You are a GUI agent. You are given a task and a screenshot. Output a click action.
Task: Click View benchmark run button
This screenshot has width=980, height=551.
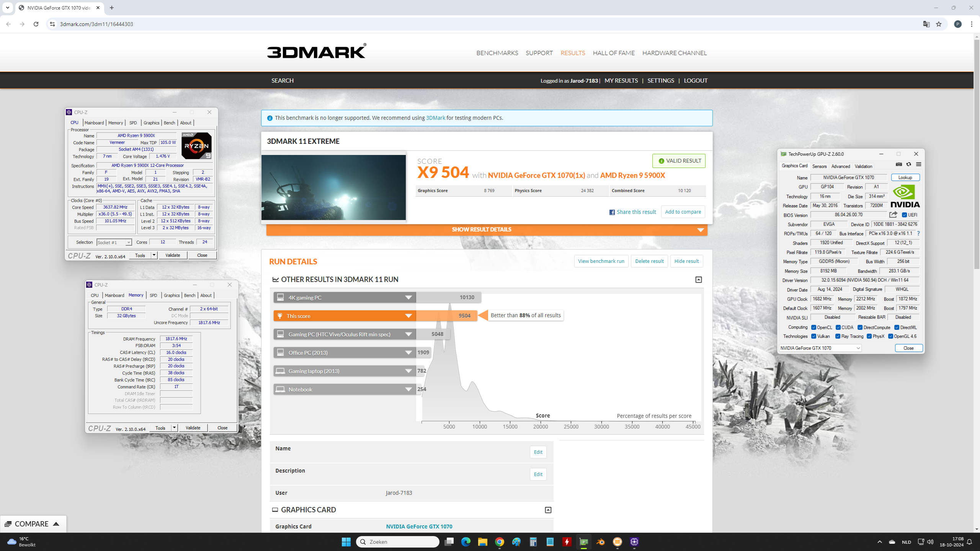(x=601, y=261)
